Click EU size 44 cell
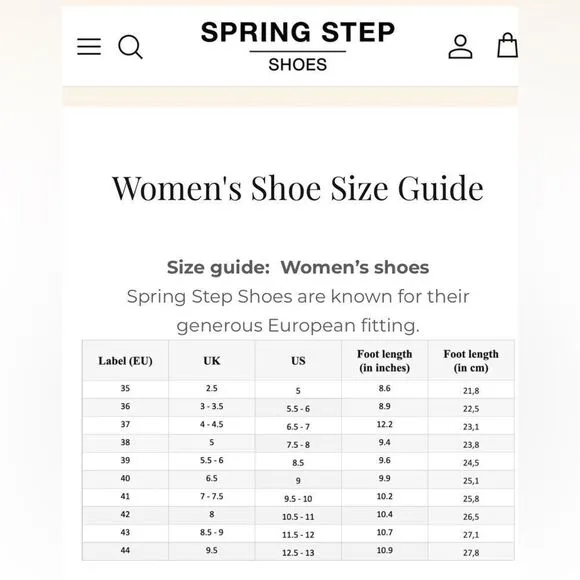580x580 pixels. (125, 551)
